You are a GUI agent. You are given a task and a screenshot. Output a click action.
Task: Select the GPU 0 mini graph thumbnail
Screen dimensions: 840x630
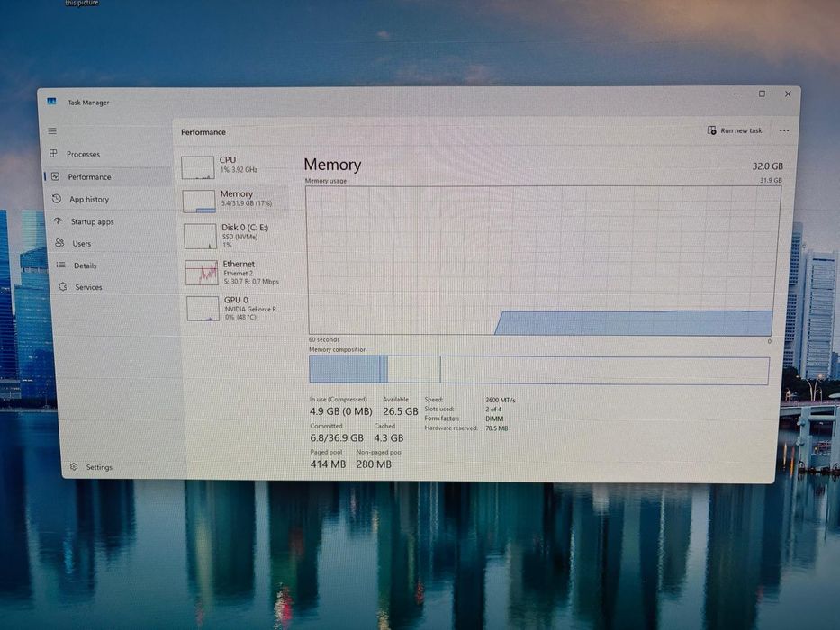[x=203, y=309]
